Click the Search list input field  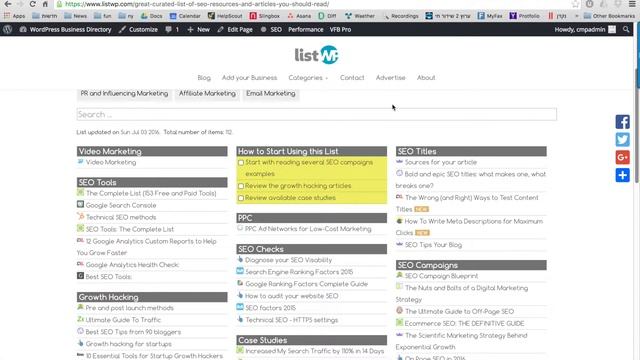point(316,114)
